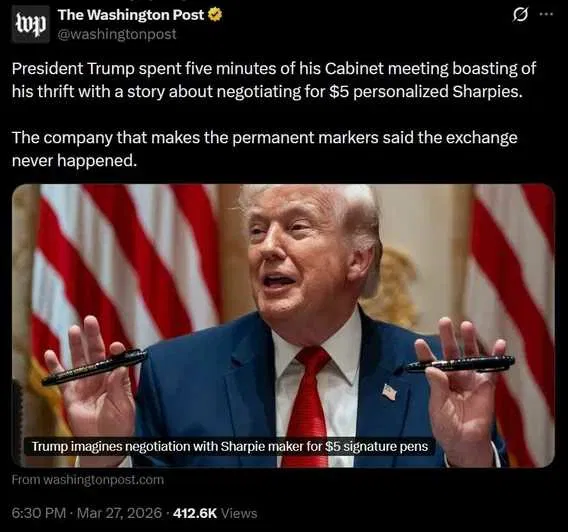This screenshot has height=532, width=568.
Task: Click the Sharpie held in right-side hand
Action: coord(459,364)
